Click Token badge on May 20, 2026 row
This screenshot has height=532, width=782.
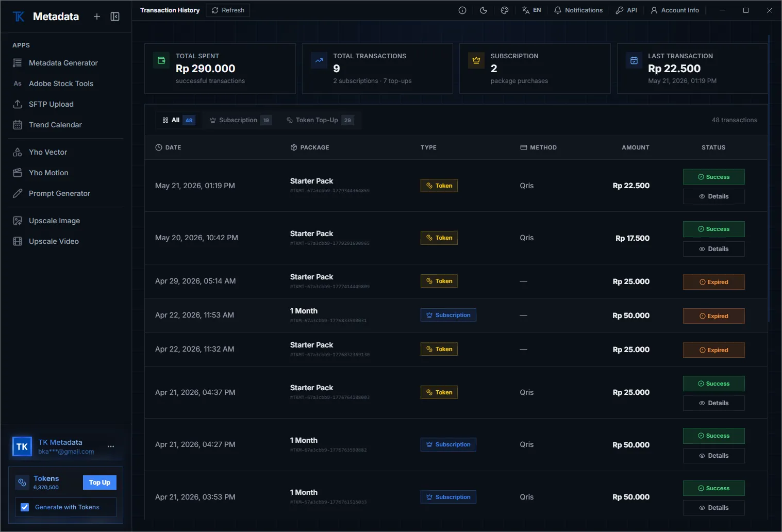(439, 238)
